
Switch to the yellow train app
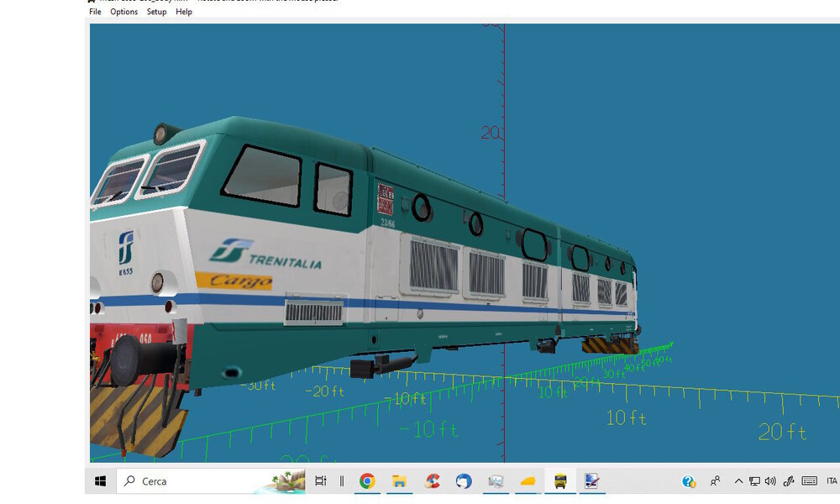[560, 481]
